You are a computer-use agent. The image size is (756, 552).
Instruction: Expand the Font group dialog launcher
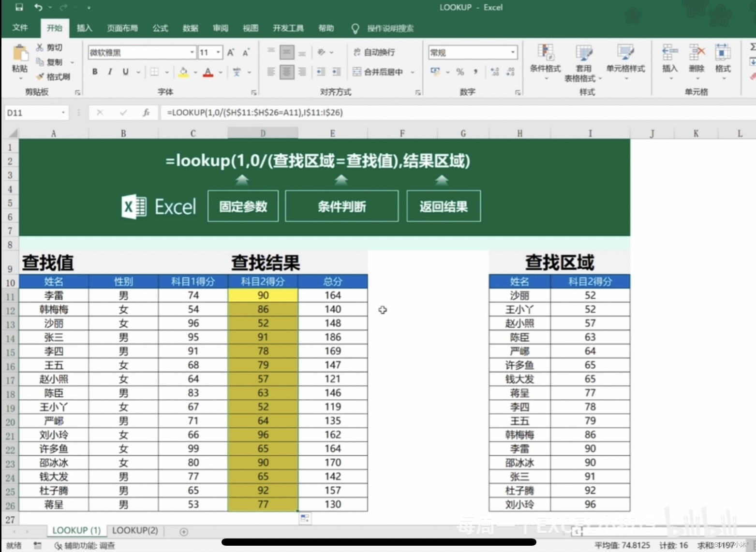pyautogui.click(x=253, y=92)
